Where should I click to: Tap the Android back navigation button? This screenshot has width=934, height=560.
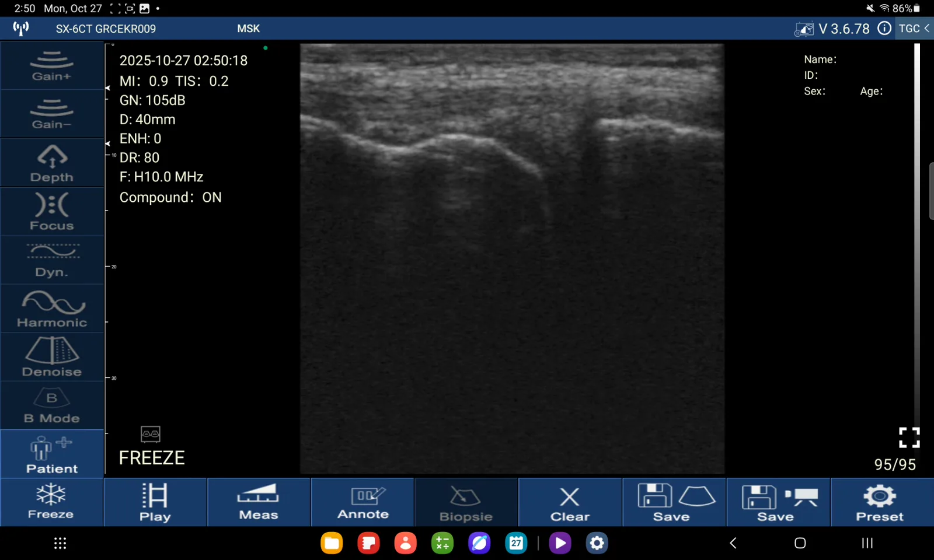733,543
